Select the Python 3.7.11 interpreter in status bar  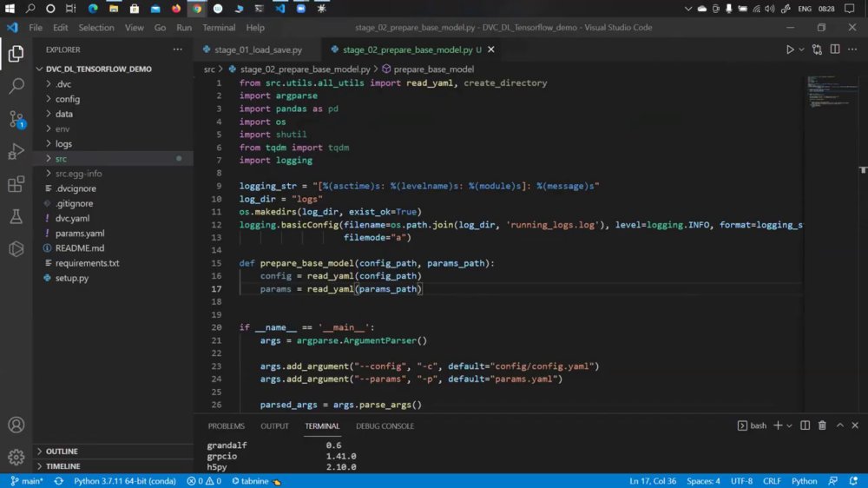[124, 481]
